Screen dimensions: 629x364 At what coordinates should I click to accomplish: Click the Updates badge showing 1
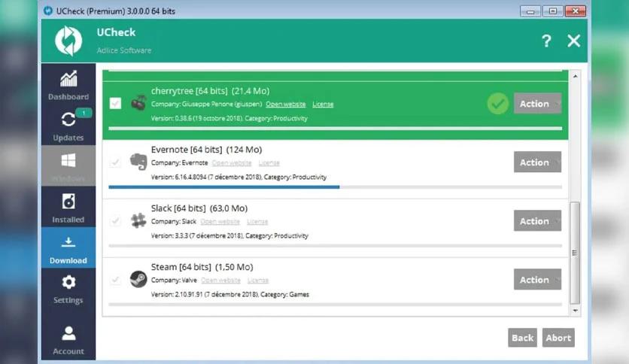[x=84, y=113]
